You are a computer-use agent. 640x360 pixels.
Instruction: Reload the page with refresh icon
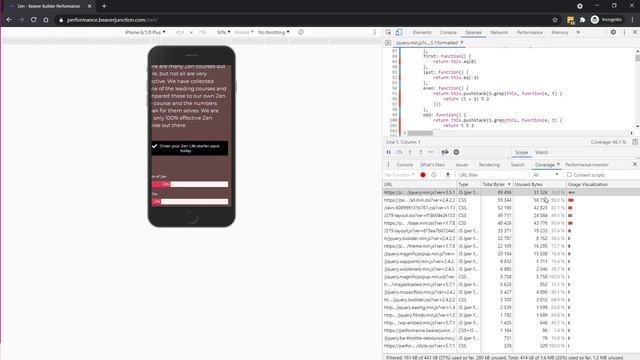pos(33,20)
